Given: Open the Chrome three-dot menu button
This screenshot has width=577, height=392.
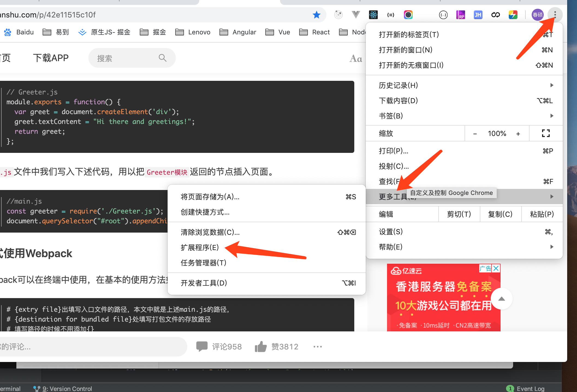Looking at the screenshot, I should tap(555, 15).
